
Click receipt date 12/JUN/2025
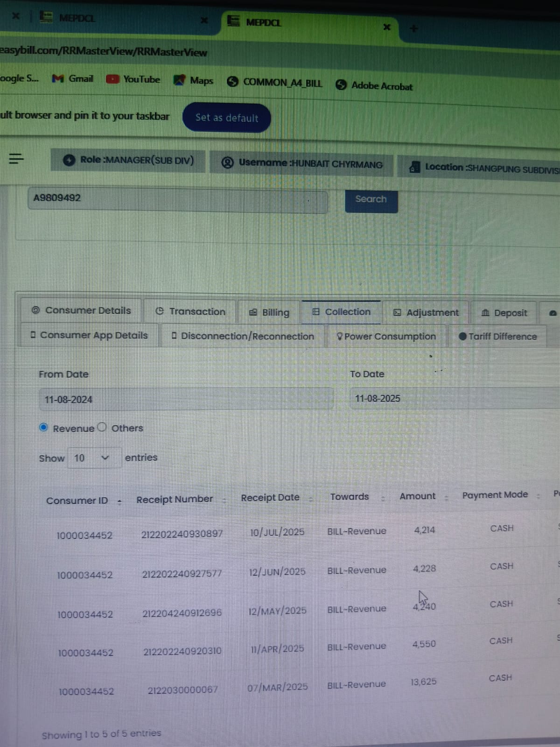277,572
